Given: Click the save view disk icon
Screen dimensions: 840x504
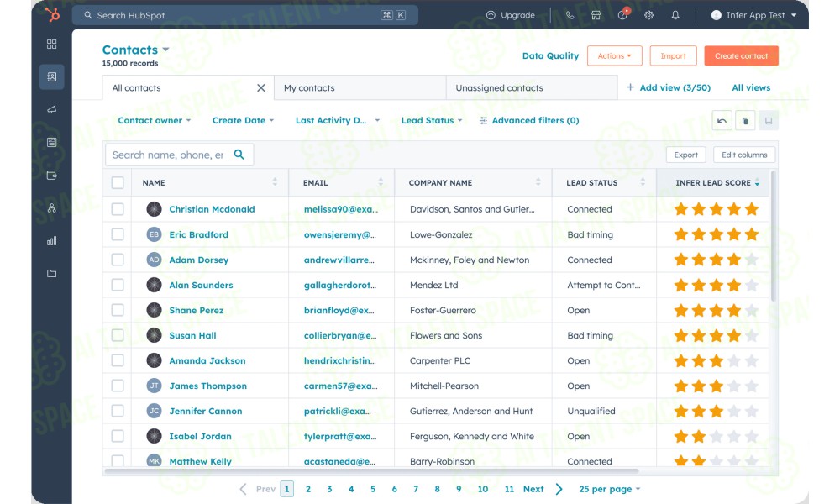Looking at the screenshot, I should click(769, 120).
